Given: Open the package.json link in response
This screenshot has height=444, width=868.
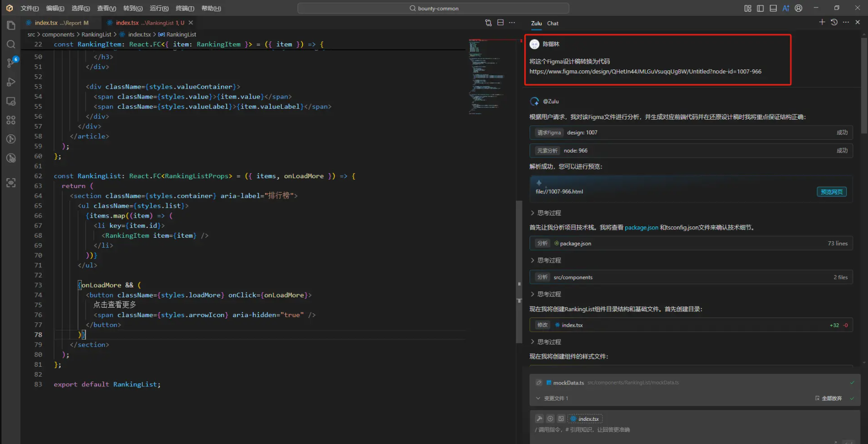Looking at the screenshot, I should (641, 227).
